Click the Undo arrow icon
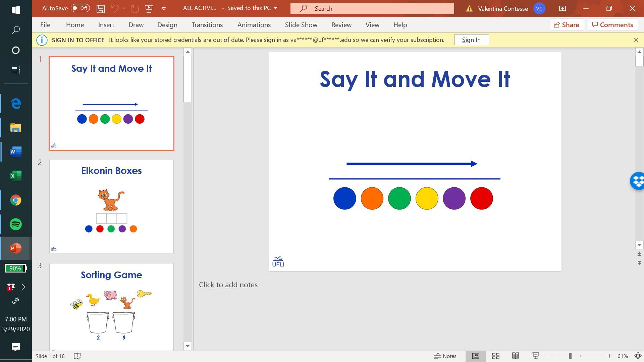Viewport: 644px width, 362px height. coord(115,9)
